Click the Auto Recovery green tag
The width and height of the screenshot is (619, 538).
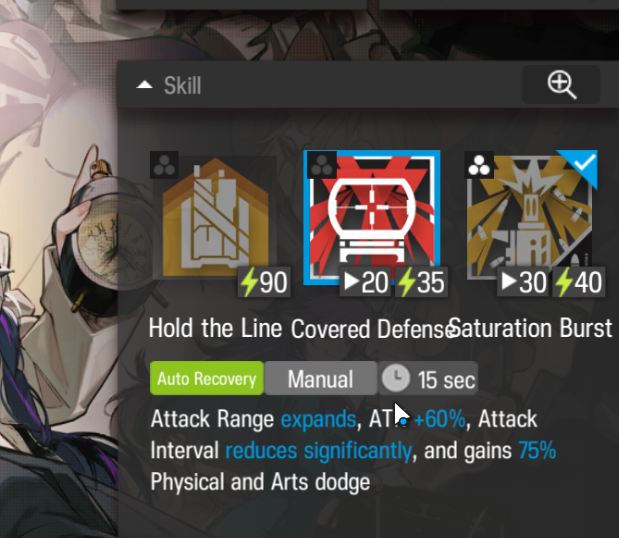(207, 378)
